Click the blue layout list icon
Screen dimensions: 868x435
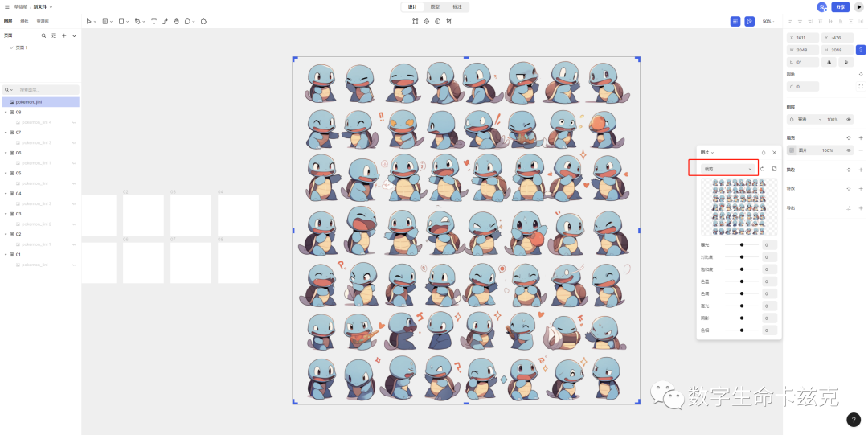pyautogui.click(x=735, y=21)
